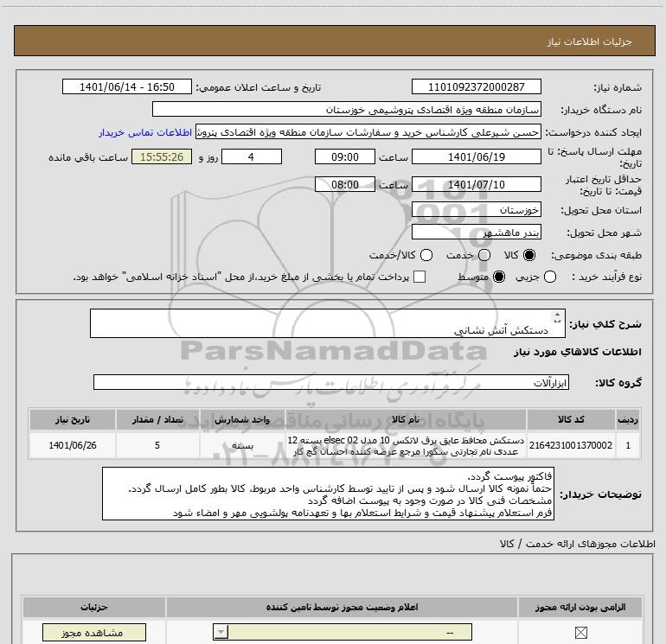Click the buyer organization name field
The image size is (666, 644).
(347, 109)
